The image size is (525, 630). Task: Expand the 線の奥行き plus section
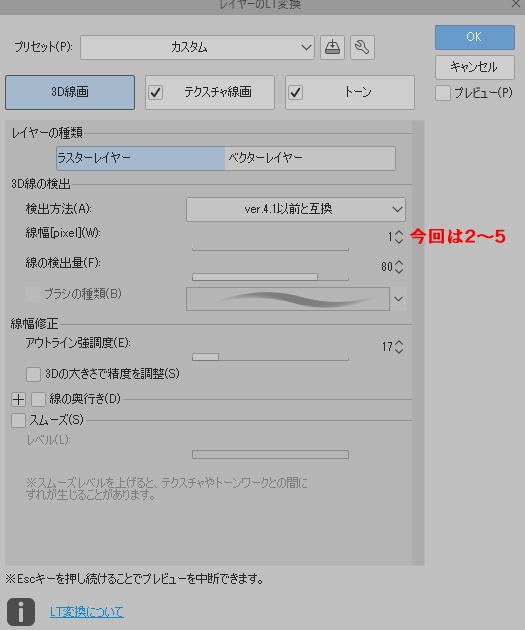18,399
